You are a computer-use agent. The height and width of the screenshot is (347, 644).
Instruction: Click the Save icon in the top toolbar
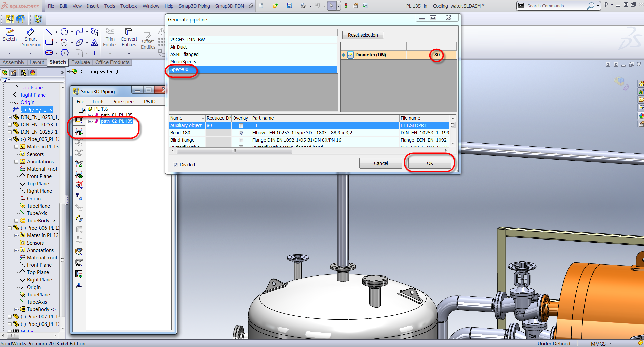[x=289, y=6]
